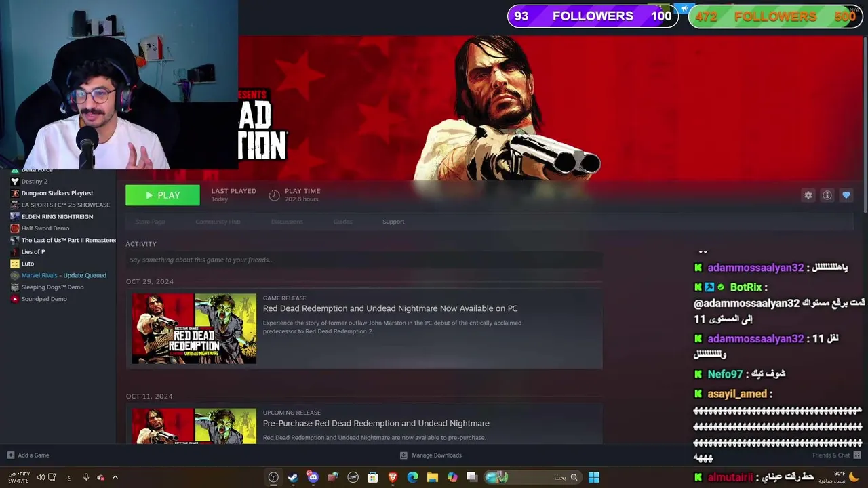Click the Add a Game plus icon
The image size is (868, 488).
pyautogui.click(x=10, y=455)
